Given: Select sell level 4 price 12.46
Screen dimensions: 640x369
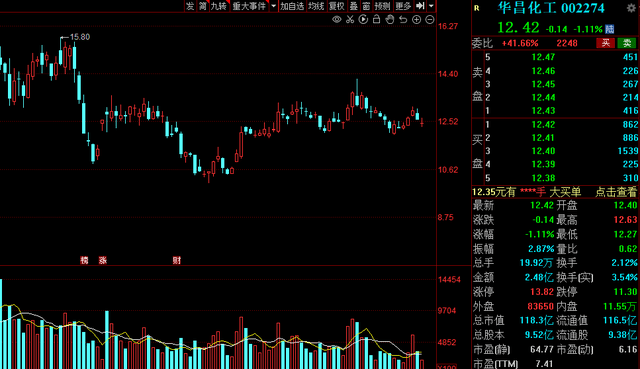Looking at the screenshot, I should 543,71.
